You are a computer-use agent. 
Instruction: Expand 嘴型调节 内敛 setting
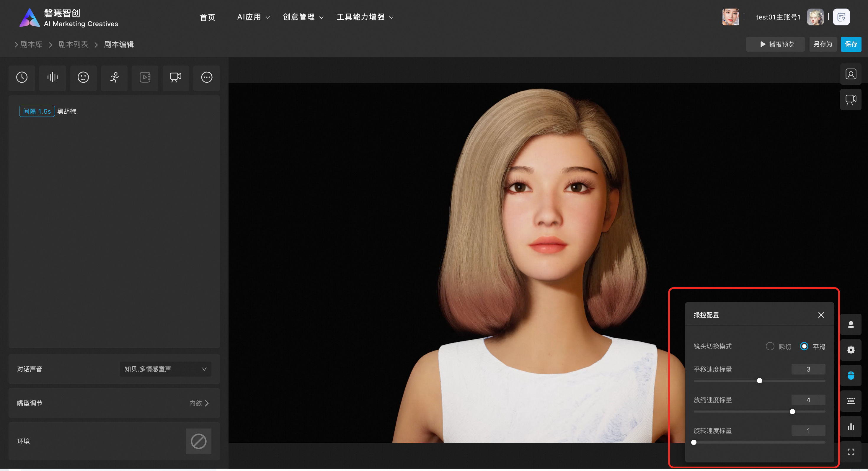(x=199, y=403)
